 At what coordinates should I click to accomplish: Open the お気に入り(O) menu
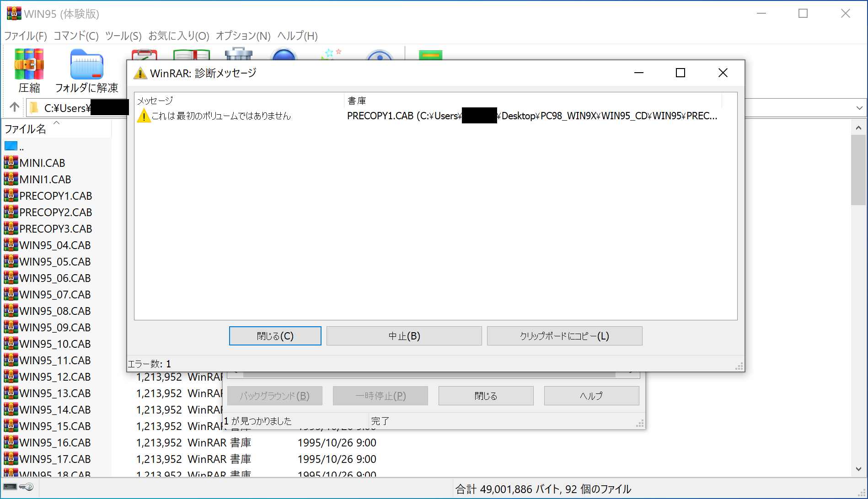click(179, 36)
